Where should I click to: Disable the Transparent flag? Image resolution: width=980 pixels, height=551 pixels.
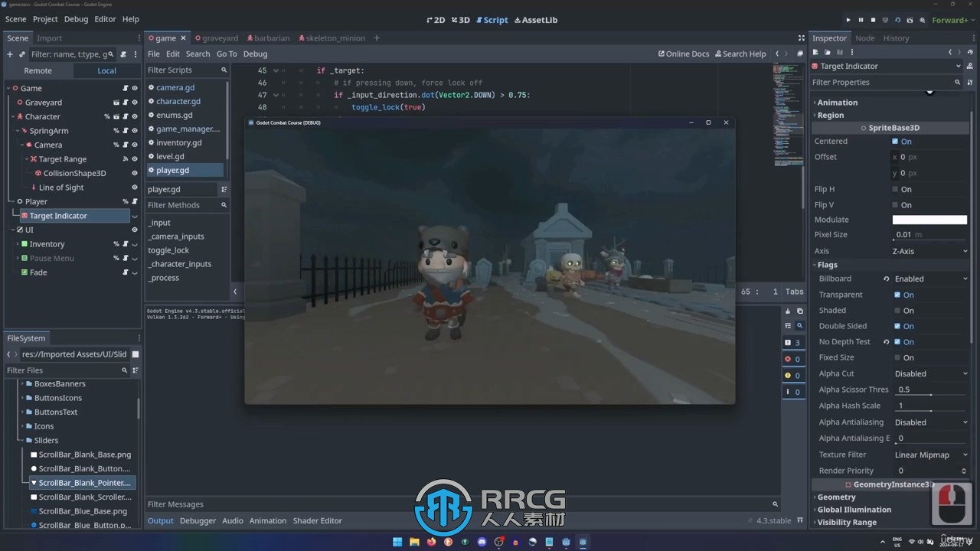point(897,295)
